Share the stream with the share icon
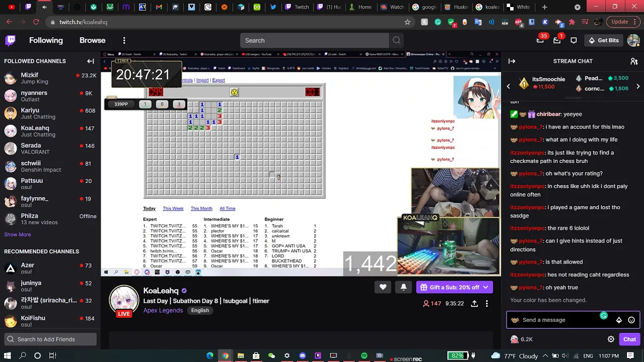Viewport: 644px width, 362px height. pos(474,303)
